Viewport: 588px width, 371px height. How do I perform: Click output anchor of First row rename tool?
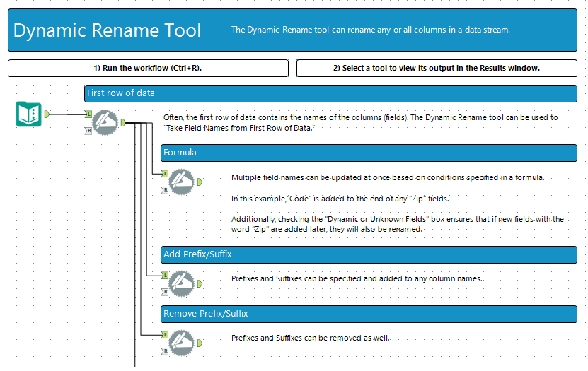(x=123, y=123)
